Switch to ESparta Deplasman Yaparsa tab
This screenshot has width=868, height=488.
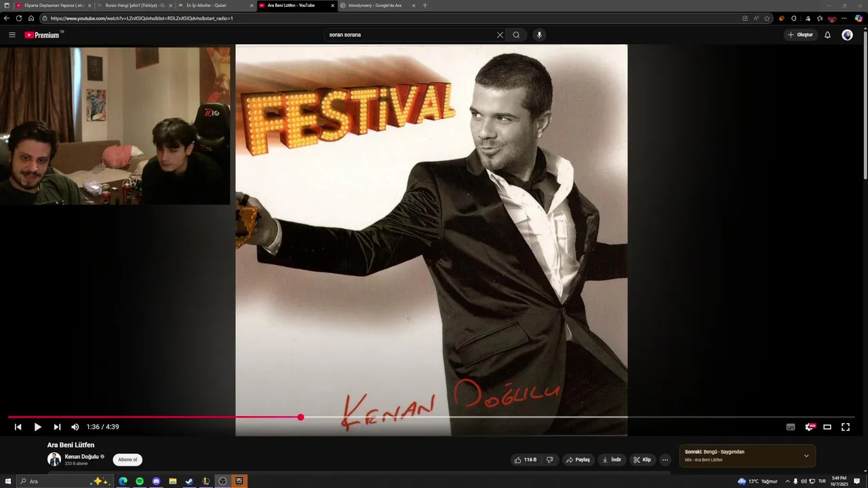point(54,5)
